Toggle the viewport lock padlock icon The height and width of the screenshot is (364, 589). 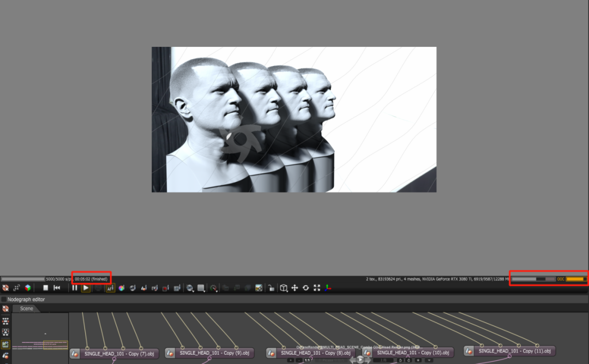271,288
